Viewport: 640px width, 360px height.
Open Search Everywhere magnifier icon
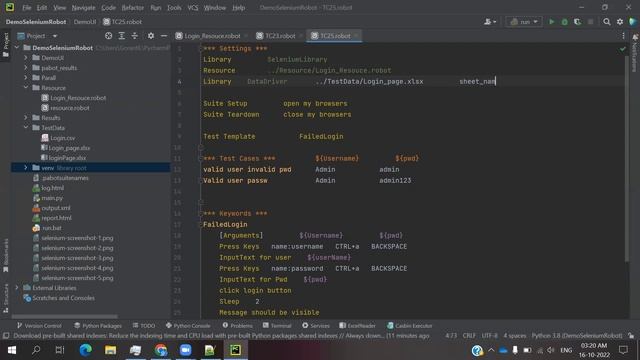607,22
